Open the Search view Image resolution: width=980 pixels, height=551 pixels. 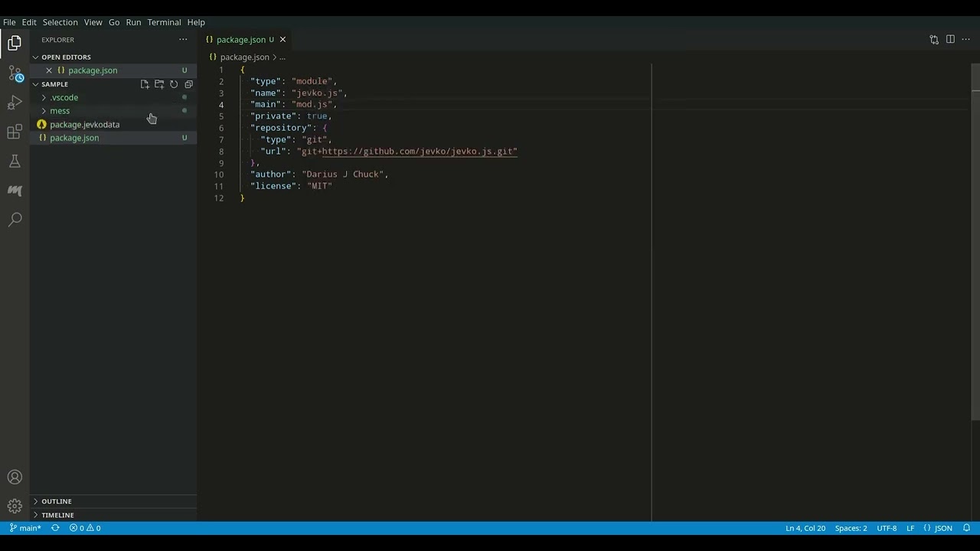tap(15, 220)
